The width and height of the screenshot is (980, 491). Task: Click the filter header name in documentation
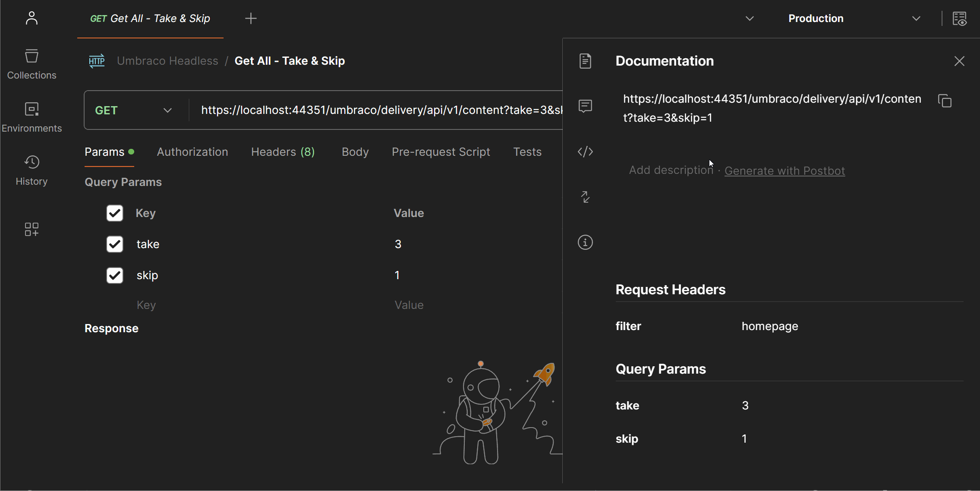628,326
